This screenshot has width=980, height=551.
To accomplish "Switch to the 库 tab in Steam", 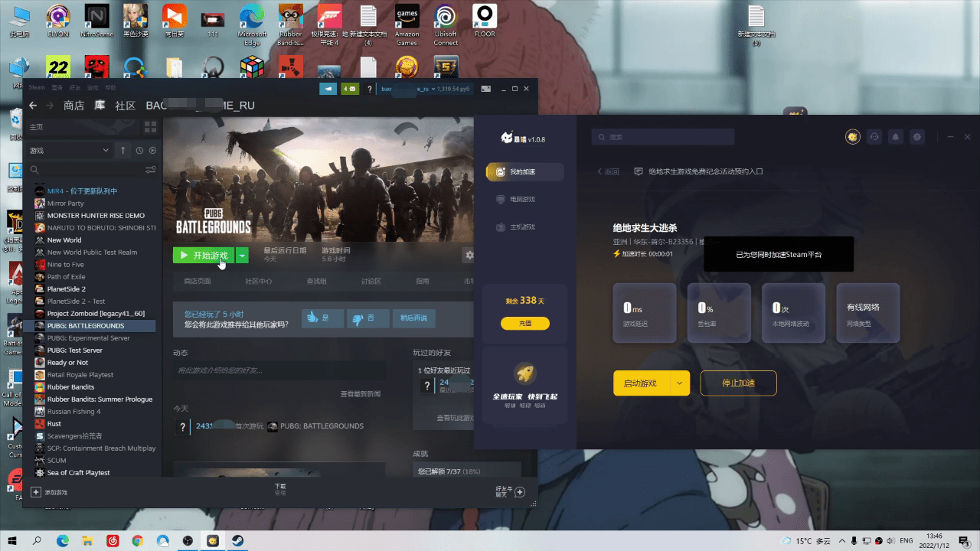I will pos(100,106).
